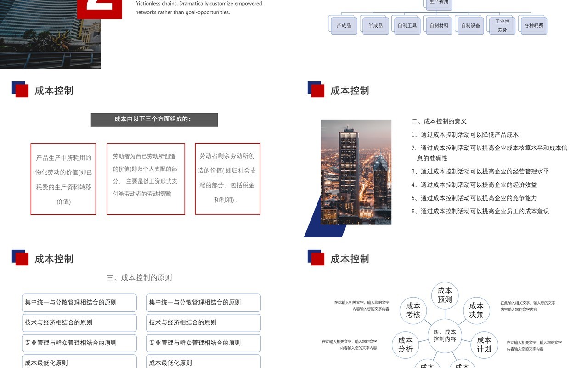Select the center circle 四、成本控制内容
The height and width of the screenshot is (368, 588).
(445, 336)
